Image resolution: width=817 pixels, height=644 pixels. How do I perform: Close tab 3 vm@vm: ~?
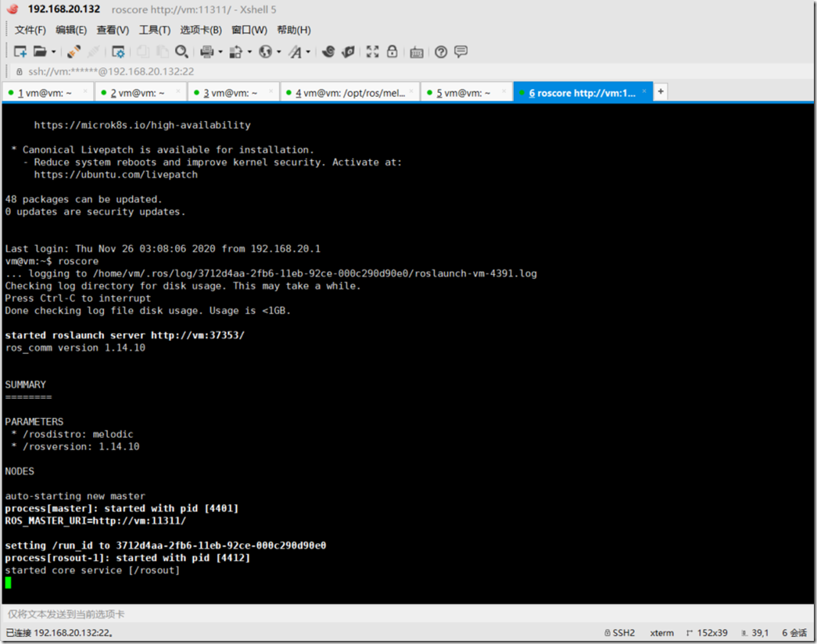[x=271, y=91]
